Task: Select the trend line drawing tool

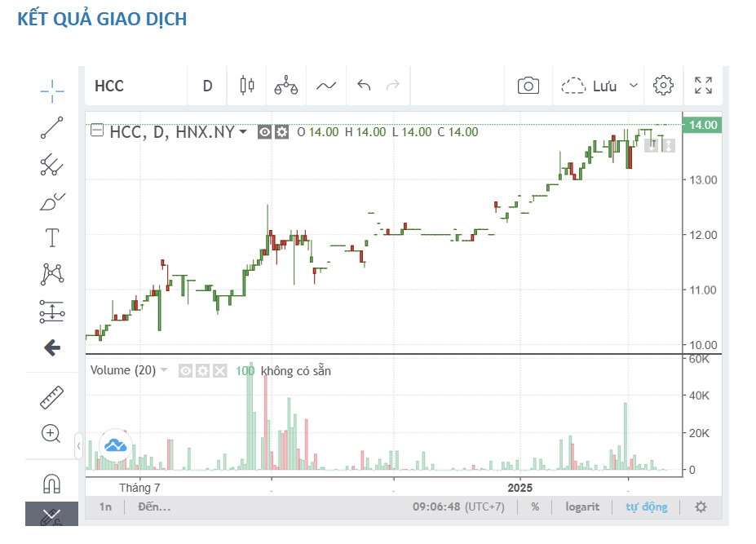Action: point(52,127)
